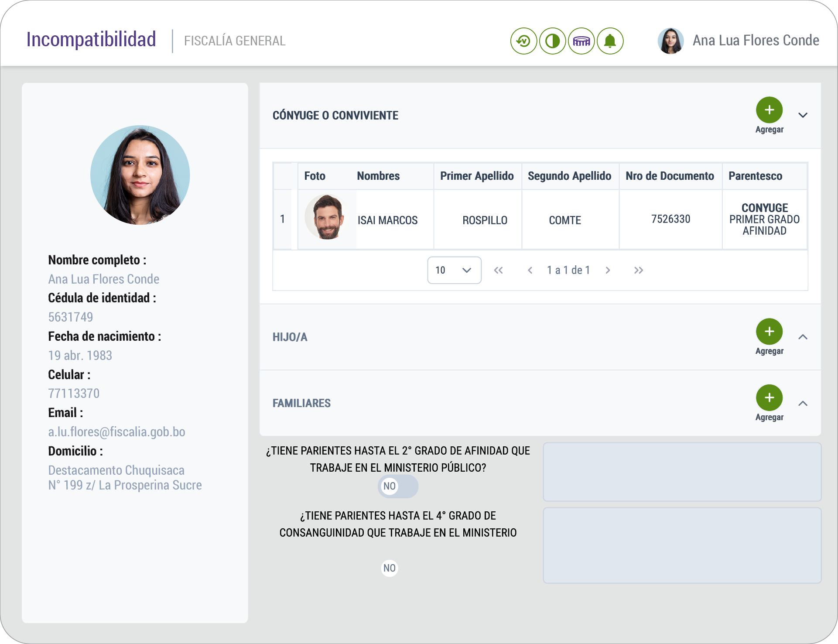
Task: Go to last page of table
Action: pyautogui.click(x=639, y=271)
